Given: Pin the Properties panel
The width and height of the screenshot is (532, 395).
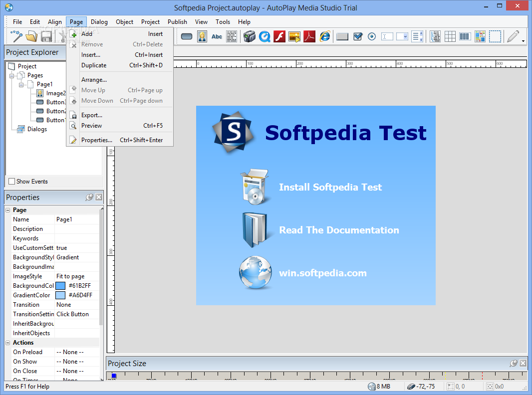Looking at the screenshot, I should coord(89,197).
